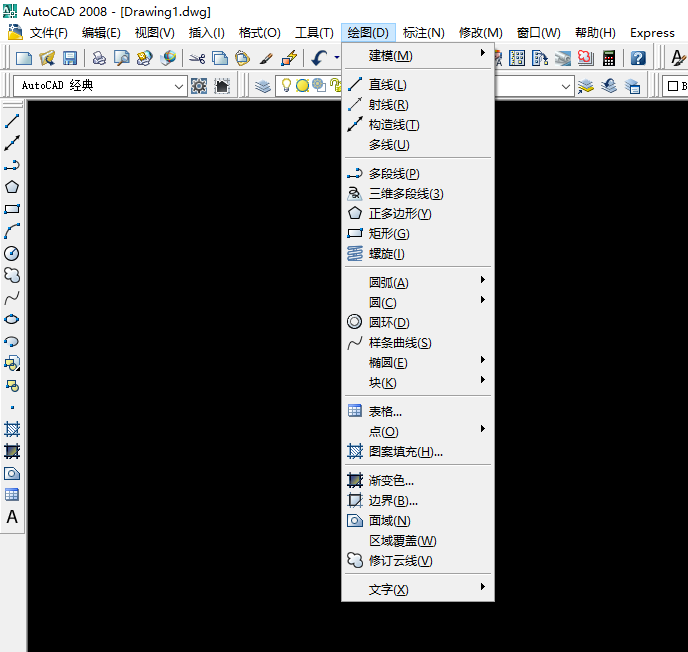Viewport: 688px width, 652px height.
Task: Expand the 椭圆(E) submenu
Action: click(x=418, y=362)
